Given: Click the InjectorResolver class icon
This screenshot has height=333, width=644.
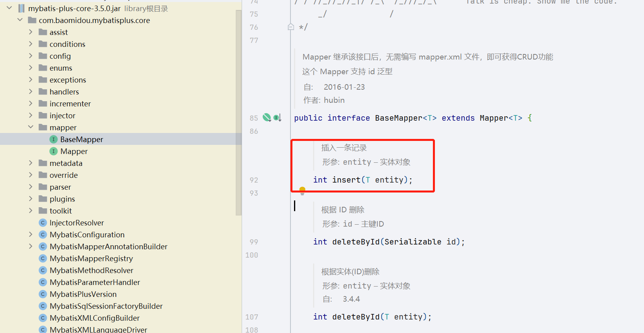Looking at the screenshot, I should click(43, 223).
